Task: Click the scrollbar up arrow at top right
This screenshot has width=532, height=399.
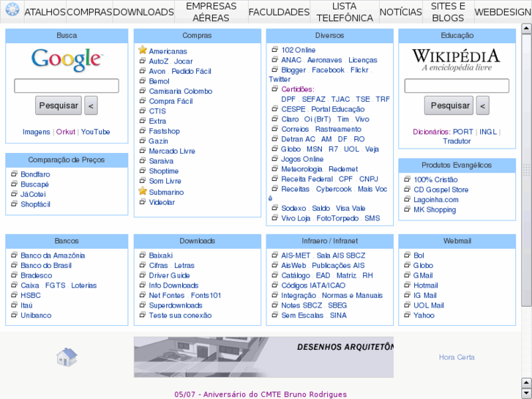Action: pos(526,29)
